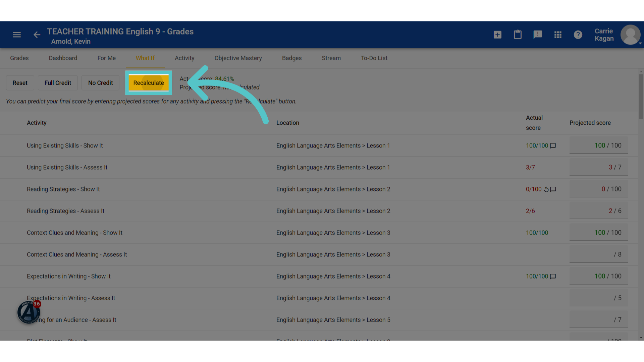Open the clipboard icon in header
644x362 pixels.
click(518, 35)
